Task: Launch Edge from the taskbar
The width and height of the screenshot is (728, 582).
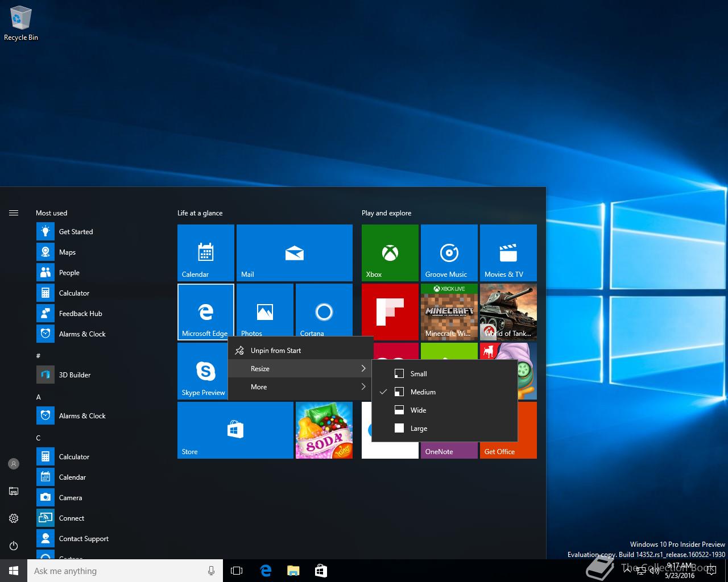Action: click(266, 571)
